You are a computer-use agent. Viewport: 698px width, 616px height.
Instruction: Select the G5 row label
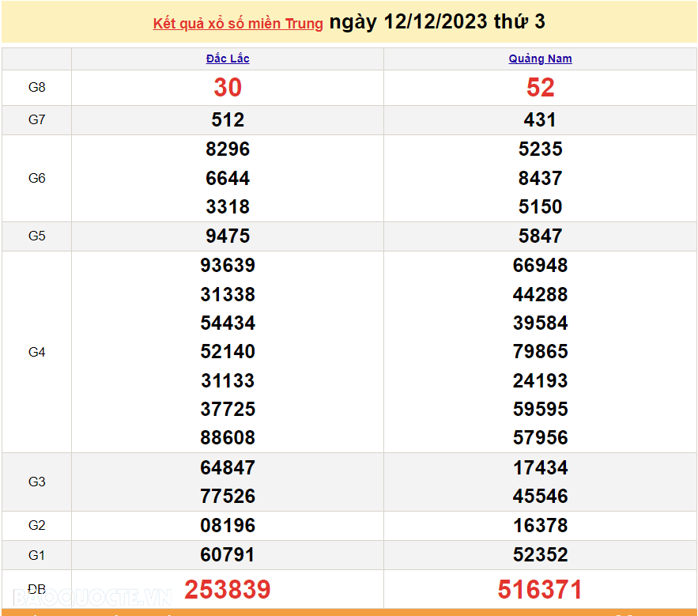point(37,236)
